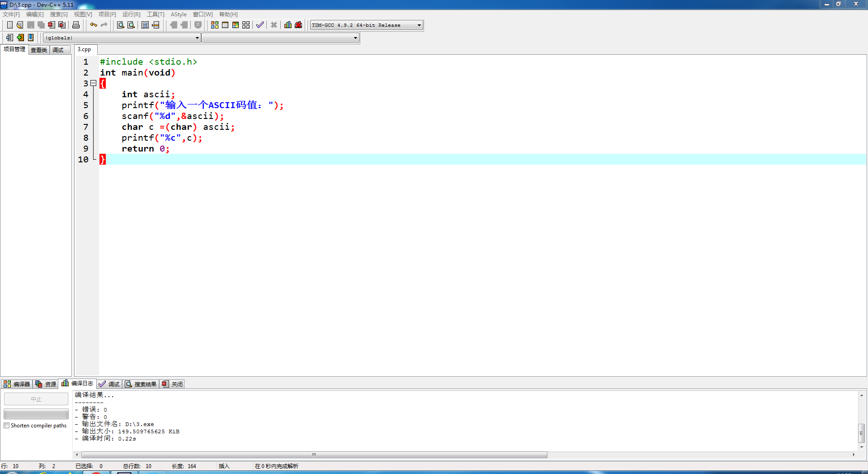Rebuild all using the toolbar icon
Viewport: 868px width, 474px height.
click(x=246, y=25)
